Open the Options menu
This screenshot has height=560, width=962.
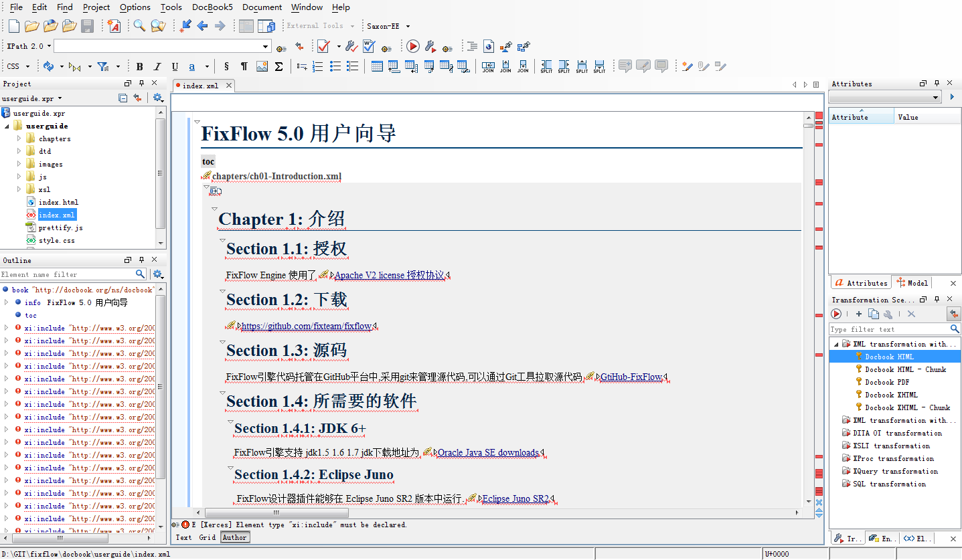click(135, 7)
